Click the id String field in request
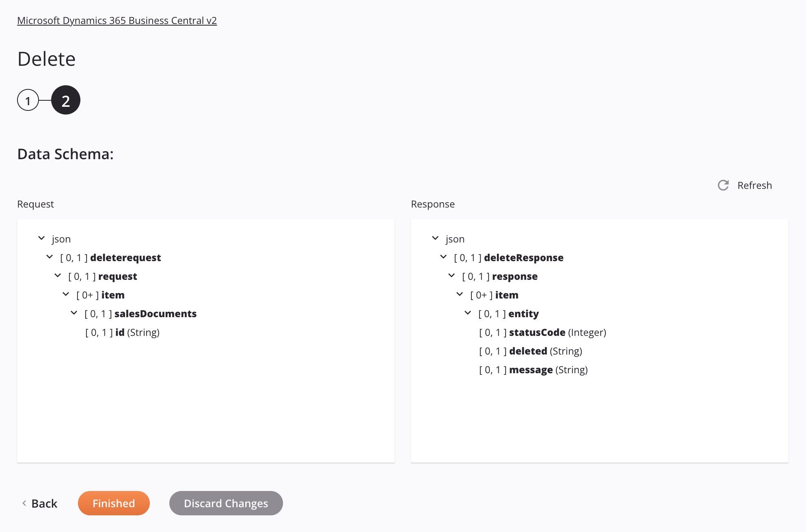The width and height of the screenshot is (806, 532). 121,332
